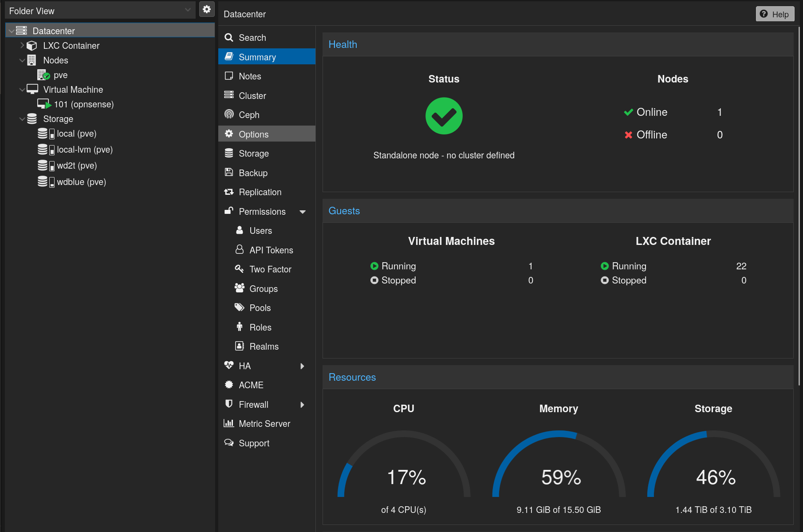Click the gear icon beside Folder View
This screenshot has height=532, width=803.
pos(207,9)
